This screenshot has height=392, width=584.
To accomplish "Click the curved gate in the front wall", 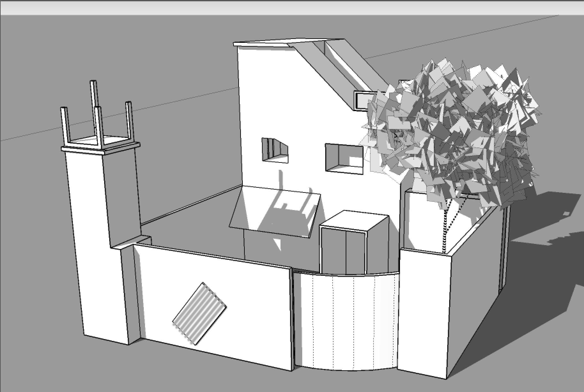I will 347,321.
